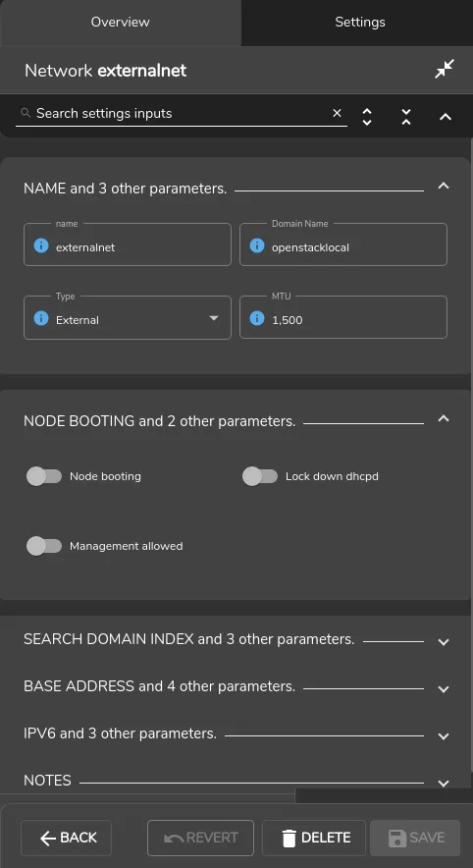Screen dimensions: 473x868
Task: Click the collapse all sections arrows icon
Action: (x=406, y=116)
